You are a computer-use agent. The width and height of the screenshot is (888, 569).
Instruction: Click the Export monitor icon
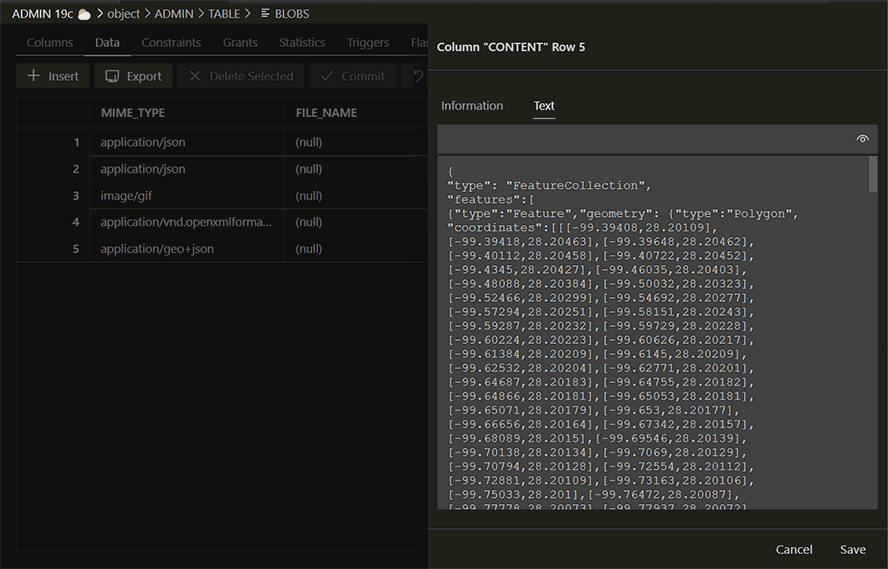(x=112, y=76)
